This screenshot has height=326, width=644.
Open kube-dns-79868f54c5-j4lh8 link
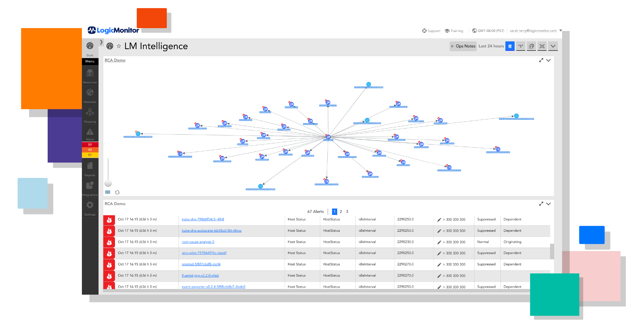pyautogui.click(x=203, y=219)
